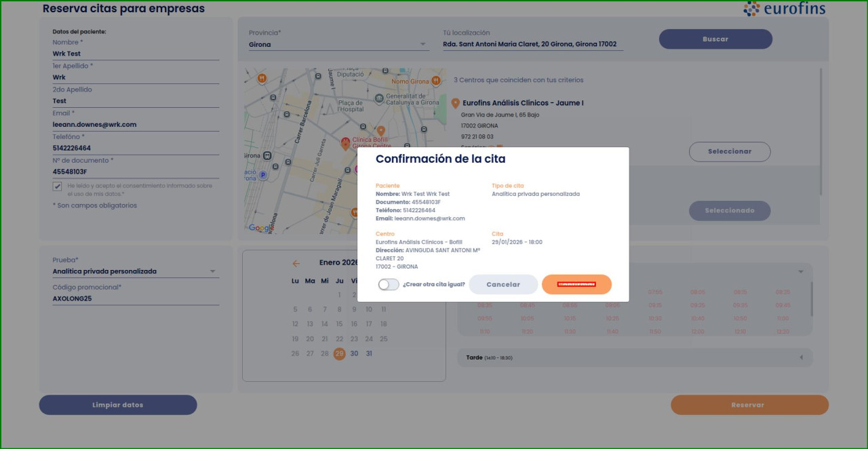Uncheck the informed consent checkbox
Viewport: 868px width, 449px height.
tap(58, 186)
